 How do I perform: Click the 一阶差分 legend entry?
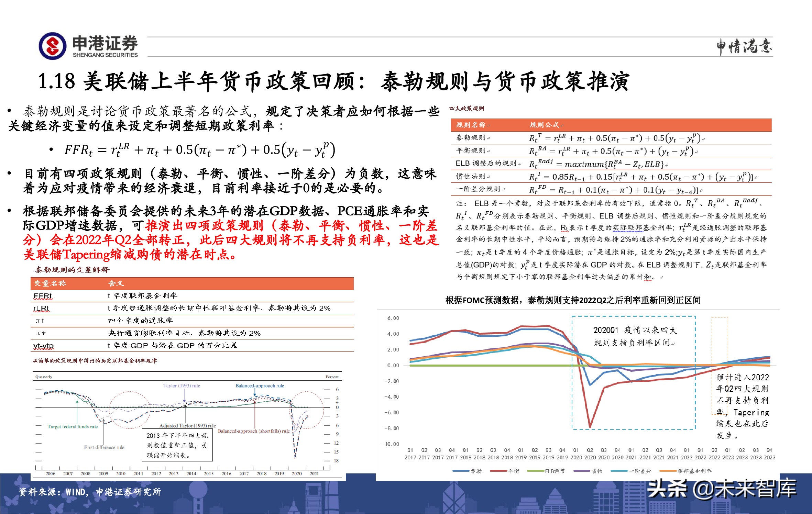click(x=631, y=471)
